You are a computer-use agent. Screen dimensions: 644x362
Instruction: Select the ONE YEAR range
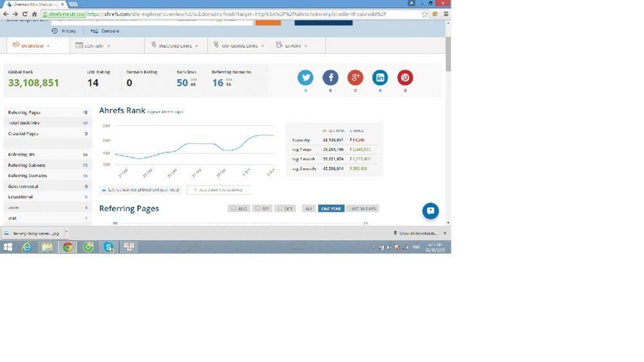(x=331, y=209)
